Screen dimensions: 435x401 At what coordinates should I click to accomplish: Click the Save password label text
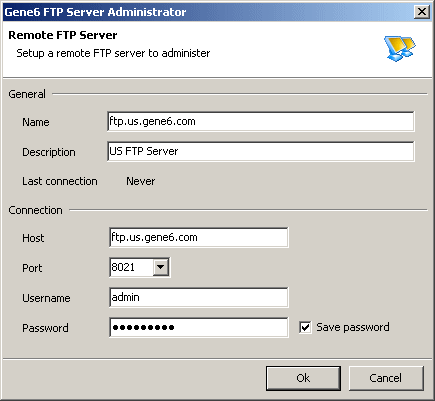click(x=353, y=327)
